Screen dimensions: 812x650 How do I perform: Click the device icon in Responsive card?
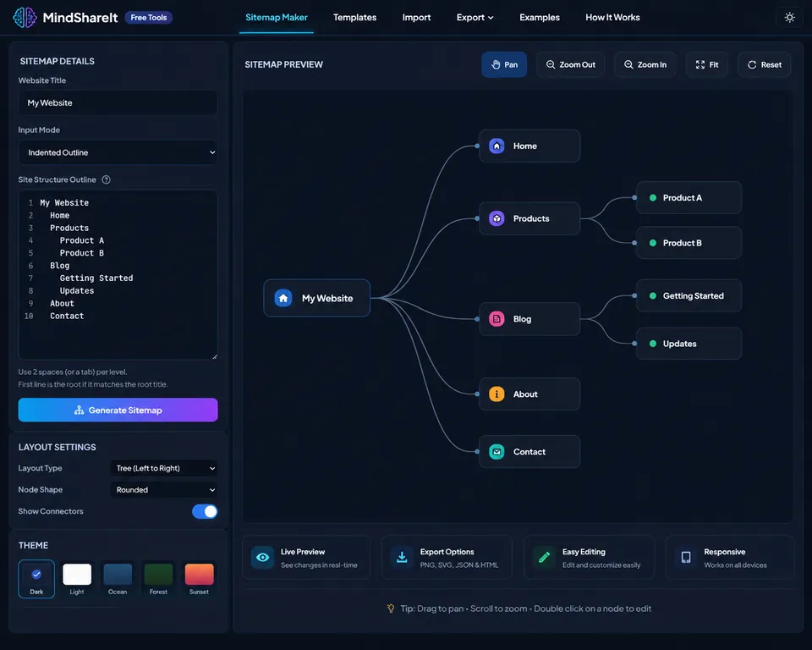(686, 558)
